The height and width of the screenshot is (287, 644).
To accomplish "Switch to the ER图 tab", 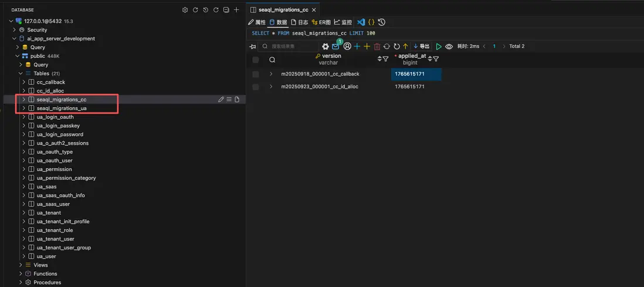I will click(321, 22).
